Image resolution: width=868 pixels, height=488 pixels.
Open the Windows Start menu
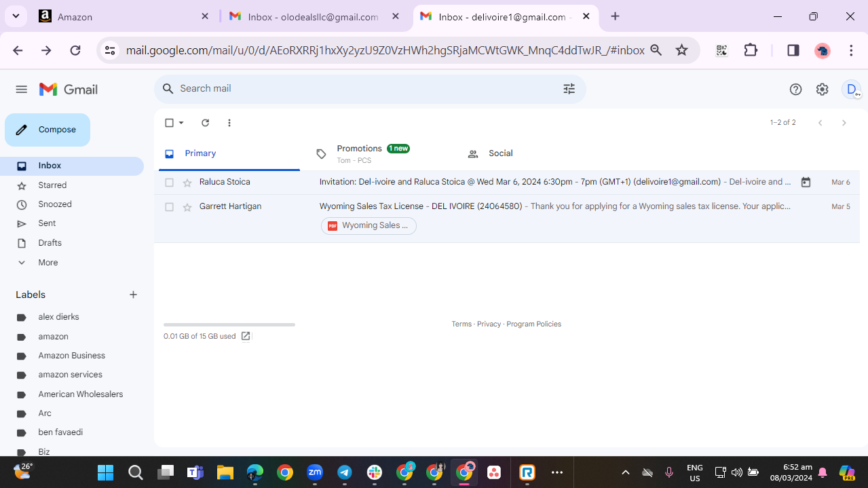click(x=105, y=472)
